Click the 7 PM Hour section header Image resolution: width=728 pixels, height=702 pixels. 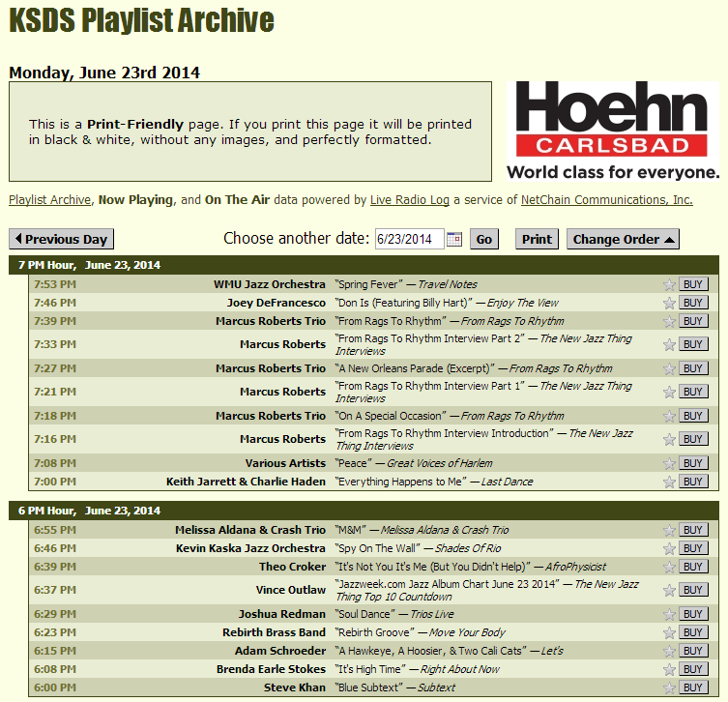(364, 265)
